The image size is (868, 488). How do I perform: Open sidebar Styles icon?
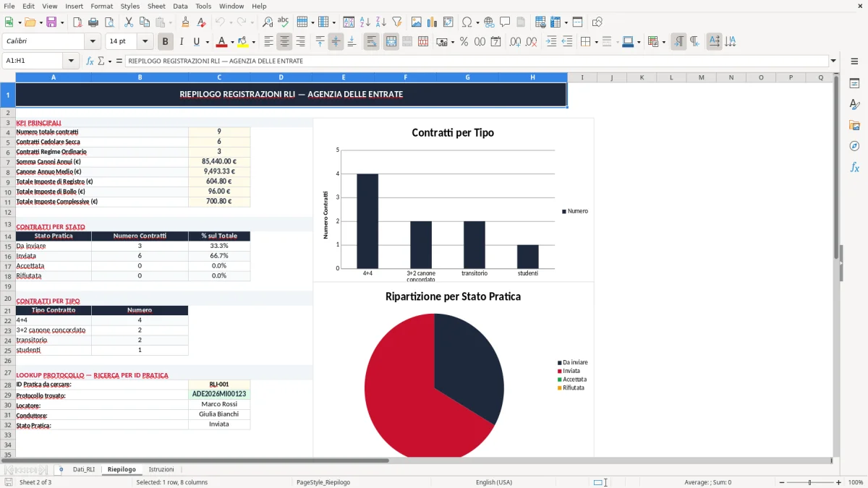854,104
